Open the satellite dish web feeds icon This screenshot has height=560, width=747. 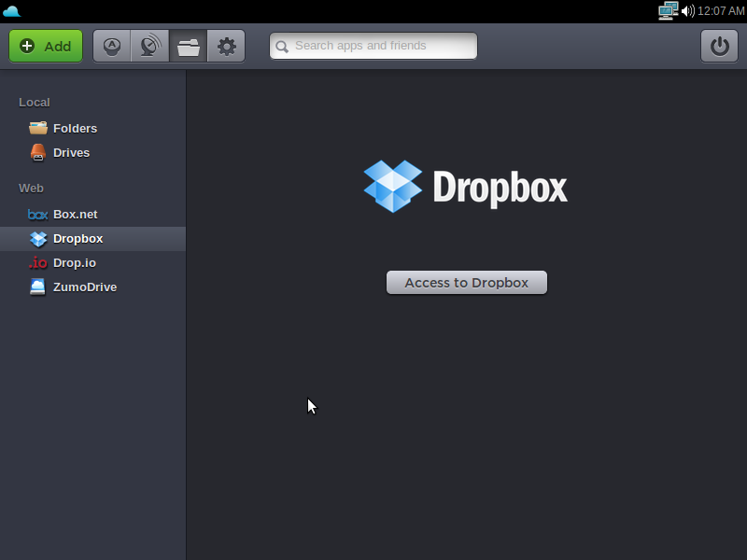pyautogui.click(x=149, y=46)
